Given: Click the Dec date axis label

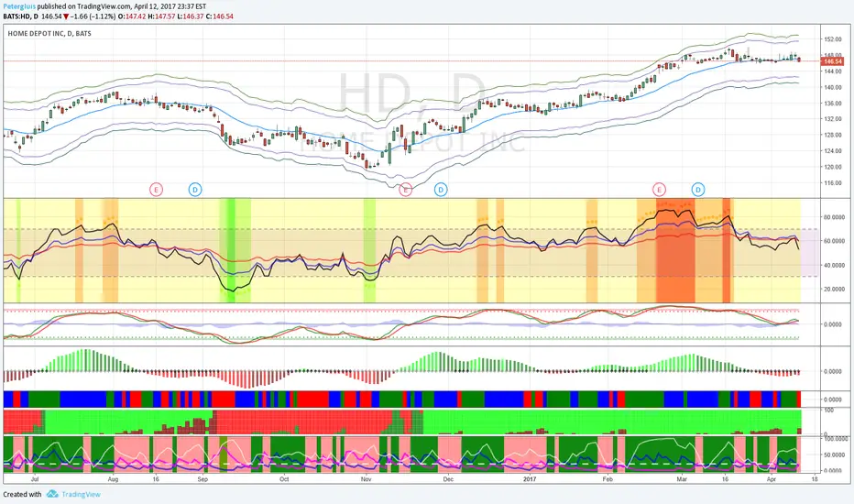Looking at the screenshot, I should (448, 479).
